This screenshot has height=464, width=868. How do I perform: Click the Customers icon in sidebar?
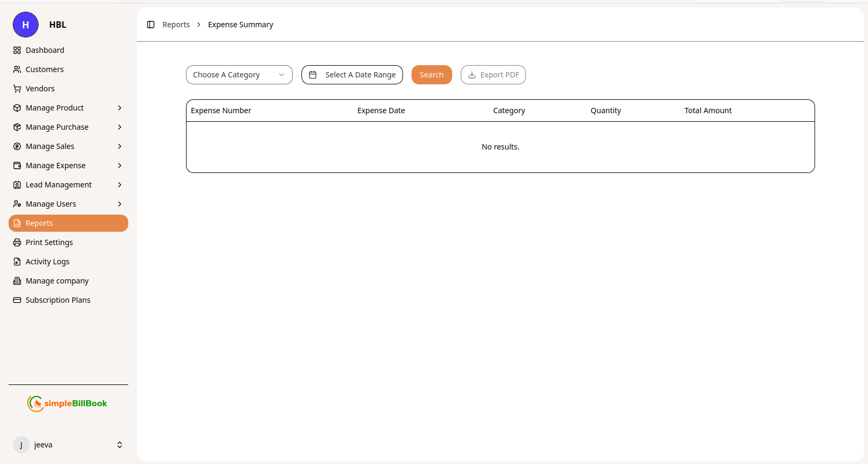(17, 69)
